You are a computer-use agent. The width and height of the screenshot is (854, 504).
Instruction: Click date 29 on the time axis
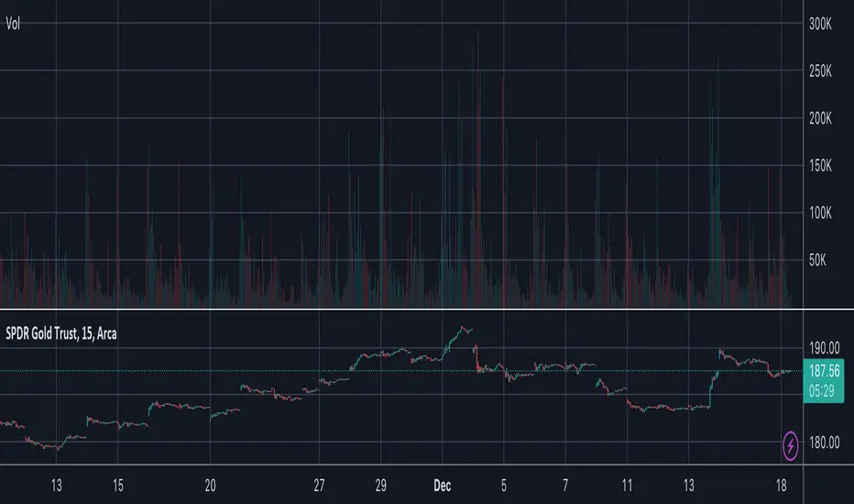(380, 486)
